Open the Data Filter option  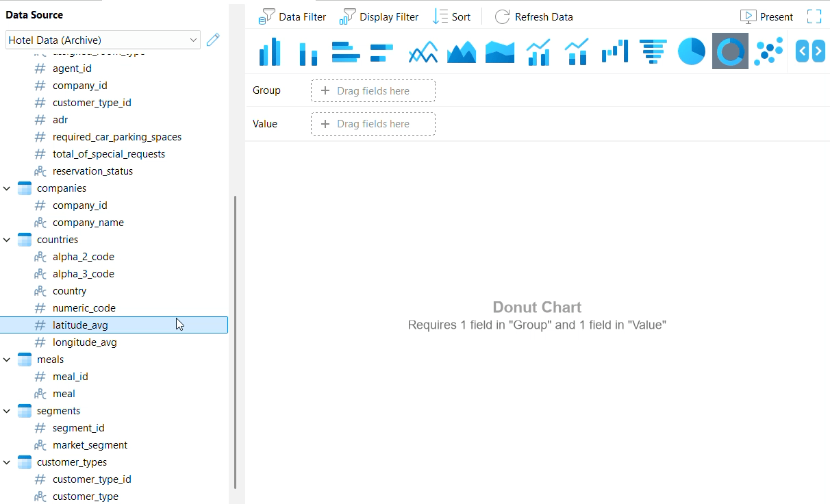tap(292, 16)
